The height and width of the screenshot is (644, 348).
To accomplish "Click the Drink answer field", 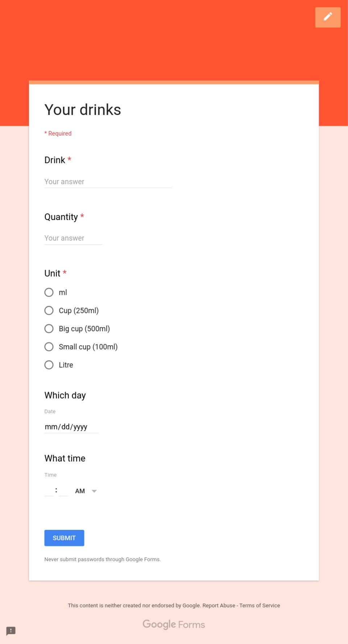I will [108, 181].
